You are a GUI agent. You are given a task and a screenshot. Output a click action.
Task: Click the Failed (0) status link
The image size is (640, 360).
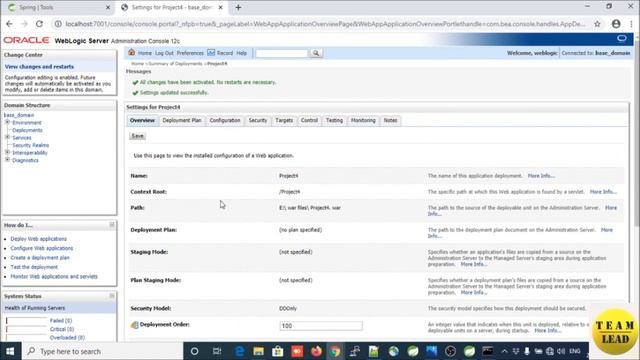(x=61, y=321)
